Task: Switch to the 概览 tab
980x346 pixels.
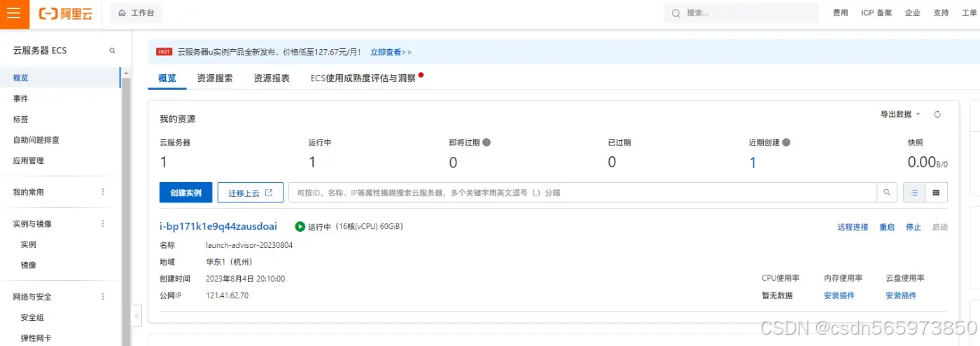Action: tap(167, 78)
